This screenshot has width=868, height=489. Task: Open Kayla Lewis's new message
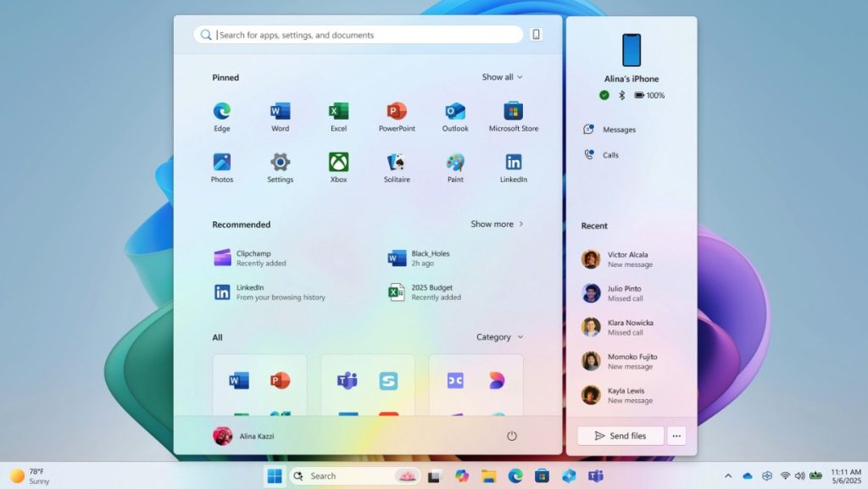click(x=617, y=395)
